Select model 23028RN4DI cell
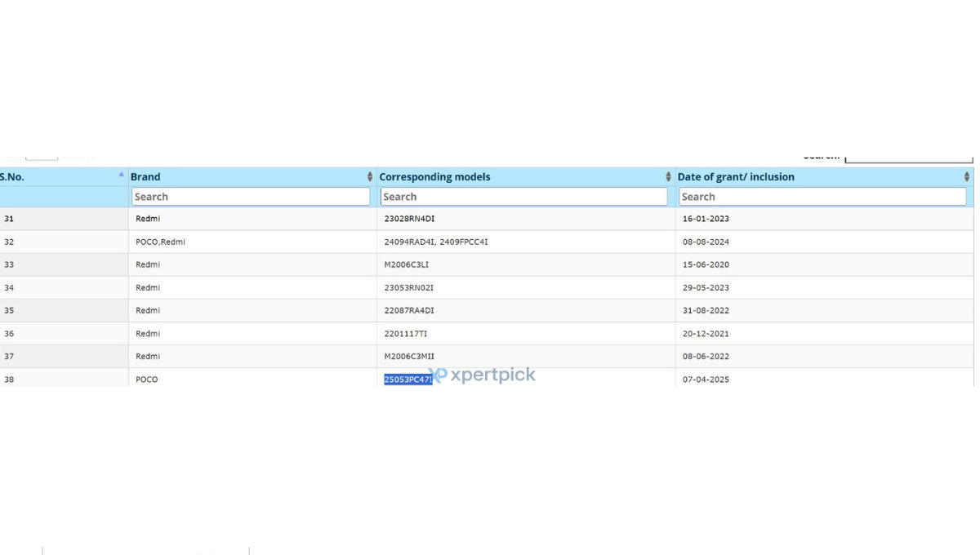Screen dimensions: 980x555 click(409, 219)
